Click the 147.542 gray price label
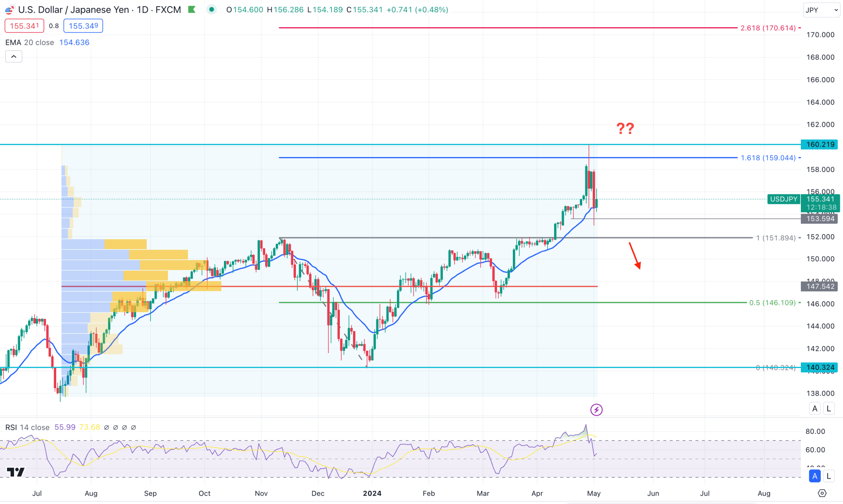 (x=820, y=286)
